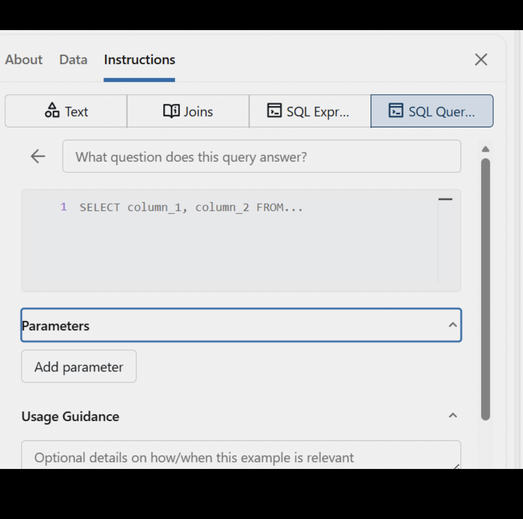Collapse the Parameters section chevron
Image resolution: width=523 pixels, height=519 pixels.
453,325
